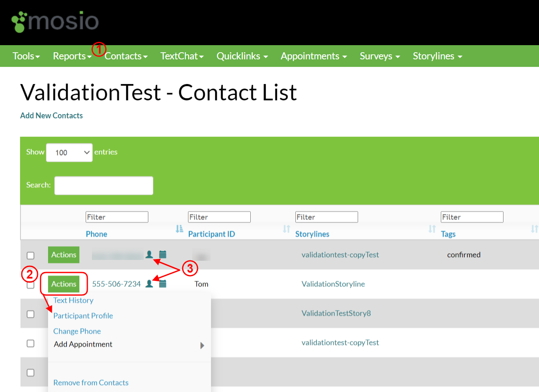Image resolution: width=539 pixels, height=392 pixels.
Task: Click the sort icon beside Storylines header
Action: point(431,229)
